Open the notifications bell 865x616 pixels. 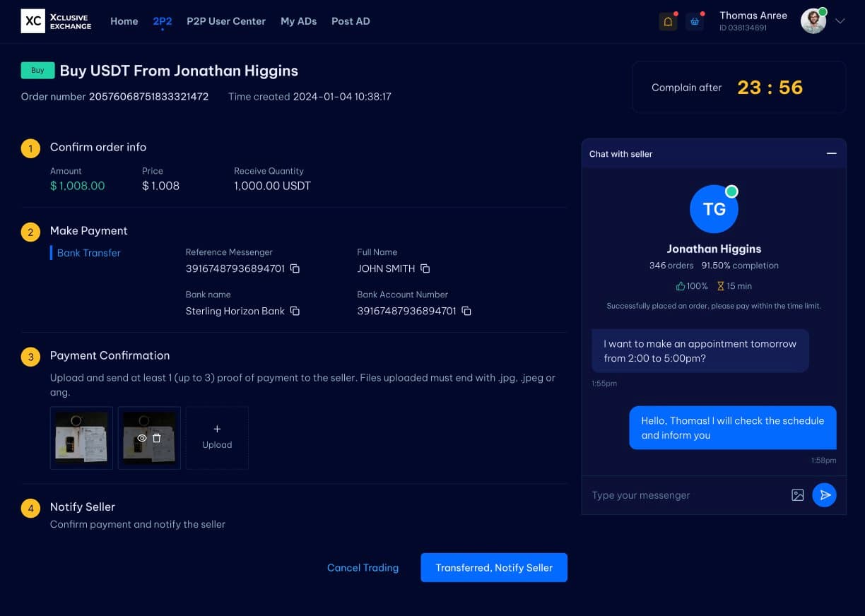click(667, 21)
